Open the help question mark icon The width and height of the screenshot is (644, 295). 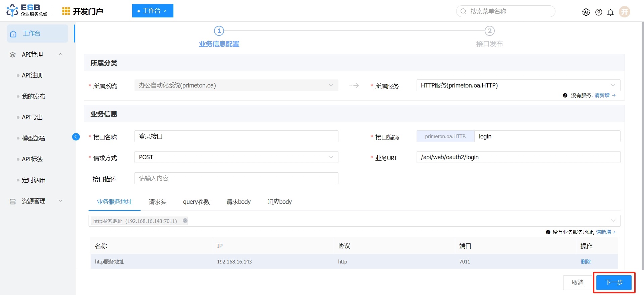click(599, 12)
